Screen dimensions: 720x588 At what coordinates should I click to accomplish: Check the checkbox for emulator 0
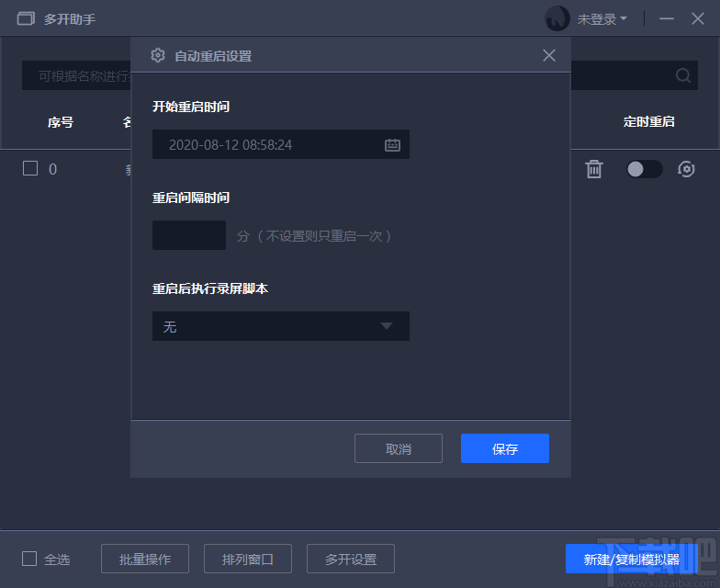(x=30, y=168)
